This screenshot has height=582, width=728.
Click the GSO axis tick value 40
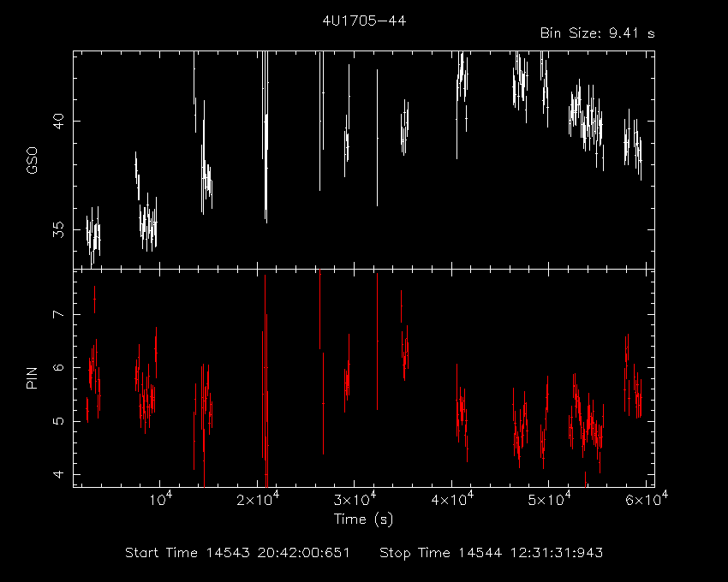click(58, 122)
